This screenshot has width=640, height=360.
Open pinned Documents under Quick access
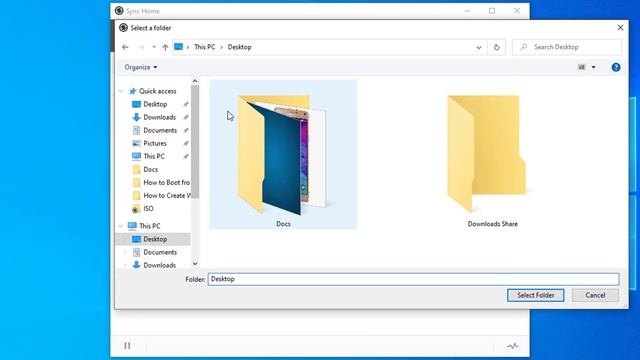[160, 130]
